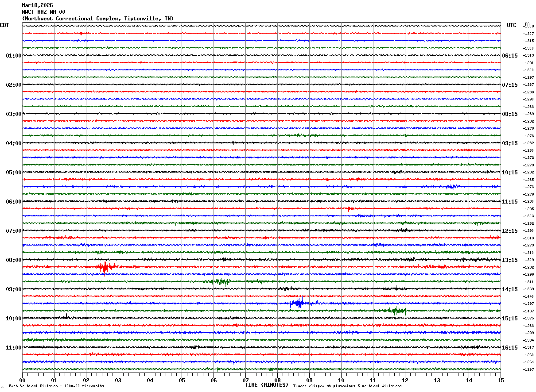Select the 04:00 CDT time label
The width and height of the screenshot is (536, 392).
point(13,143)
